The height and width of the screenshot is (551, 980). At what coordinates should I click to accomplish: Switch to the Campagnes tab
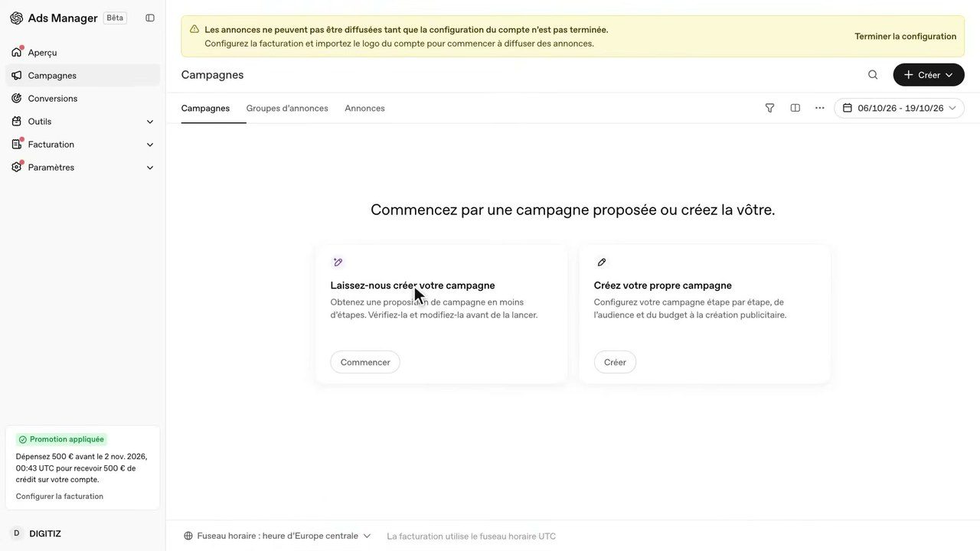pos(205,108)
